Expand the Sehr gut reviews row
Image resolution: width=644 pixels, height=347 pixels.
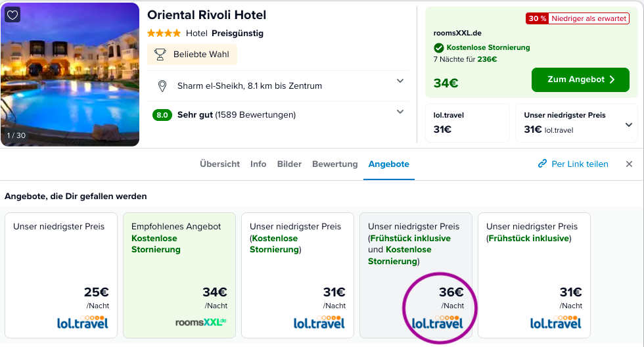(278, 114)
